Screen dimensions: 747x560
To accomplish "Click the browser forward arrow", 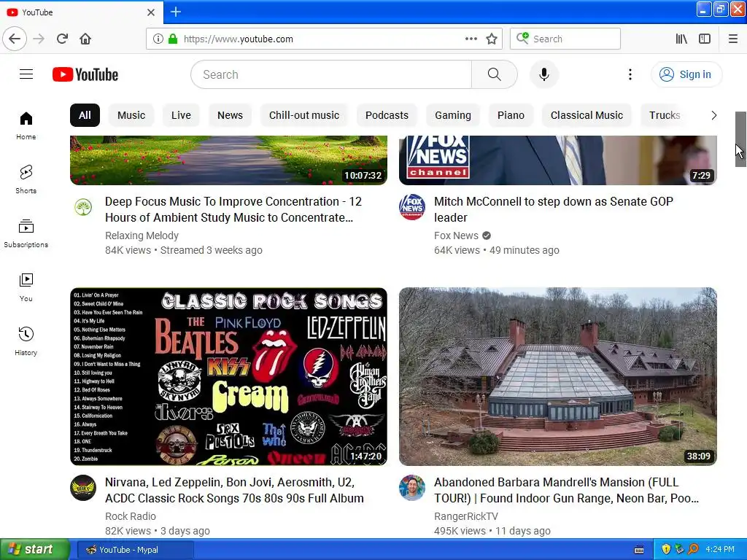I will pos(39,39).
